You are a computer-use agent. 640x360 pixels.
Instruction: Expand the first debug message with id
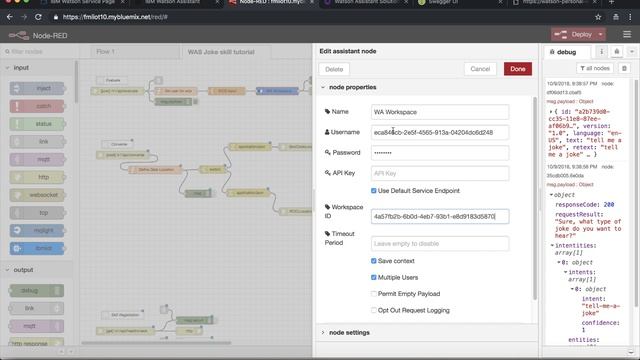pos(551,111)
